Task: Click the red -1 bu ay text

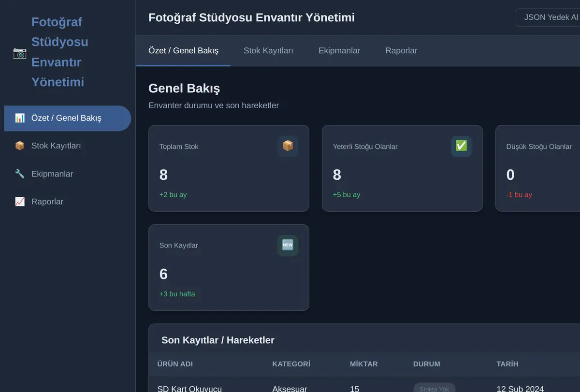Action: point(519,195)
